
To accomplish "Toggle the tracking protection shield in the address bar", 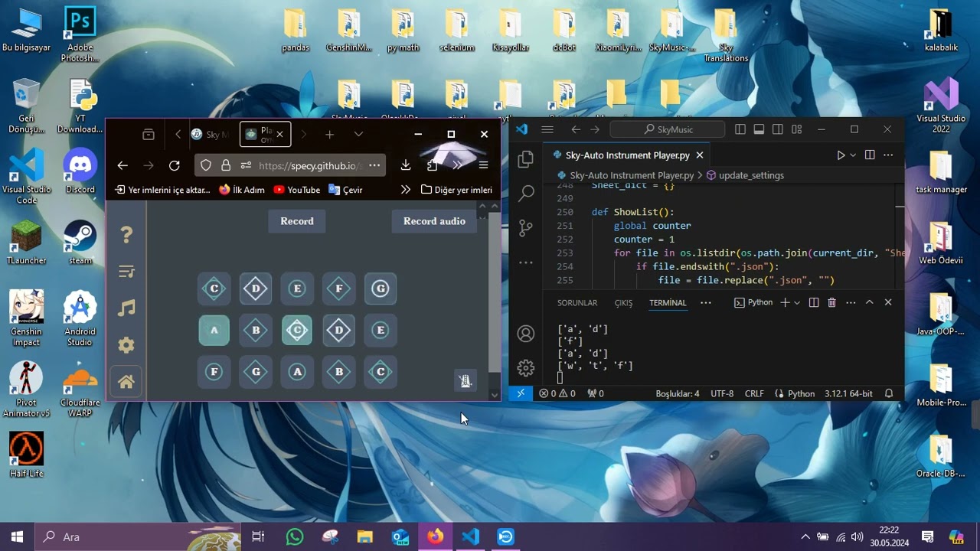I will (x=205, y=165).
